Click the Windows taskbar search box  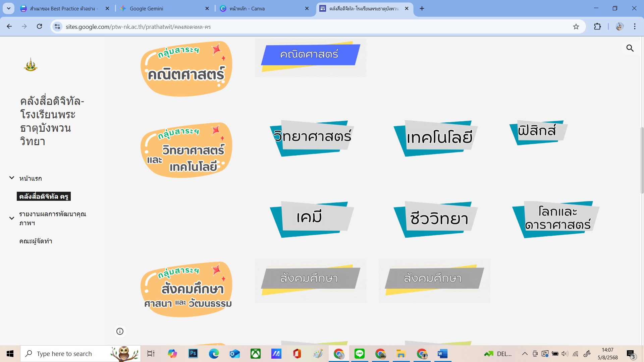(x=64, y=354)
